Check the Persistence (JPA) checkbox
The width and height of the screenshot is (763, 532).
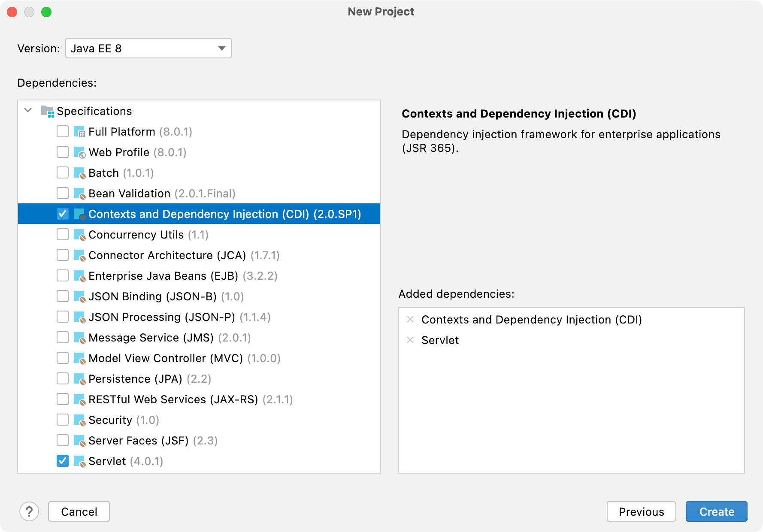[x=62, y=378]
